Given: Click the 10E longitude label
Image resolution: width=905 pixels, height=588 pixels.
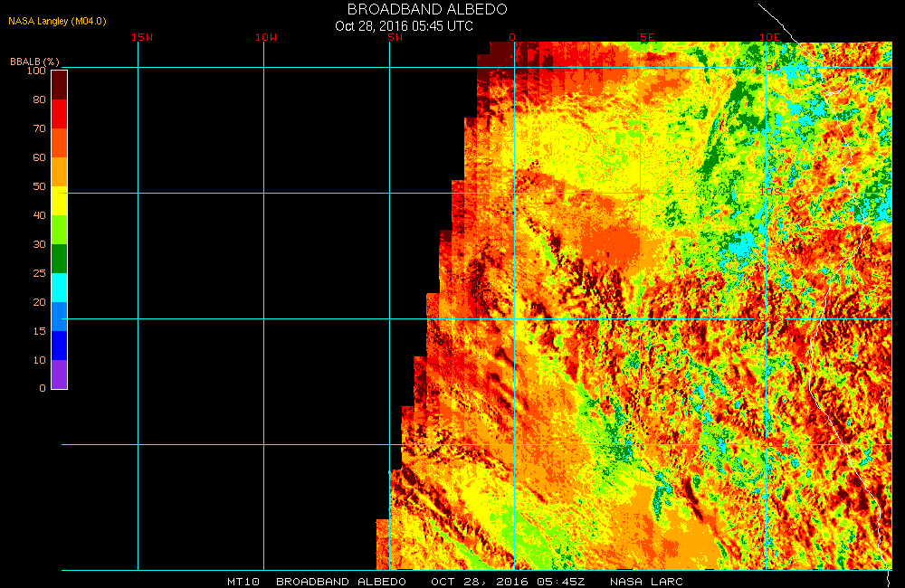Looking at the screenshot, I should tap(769, 37).
